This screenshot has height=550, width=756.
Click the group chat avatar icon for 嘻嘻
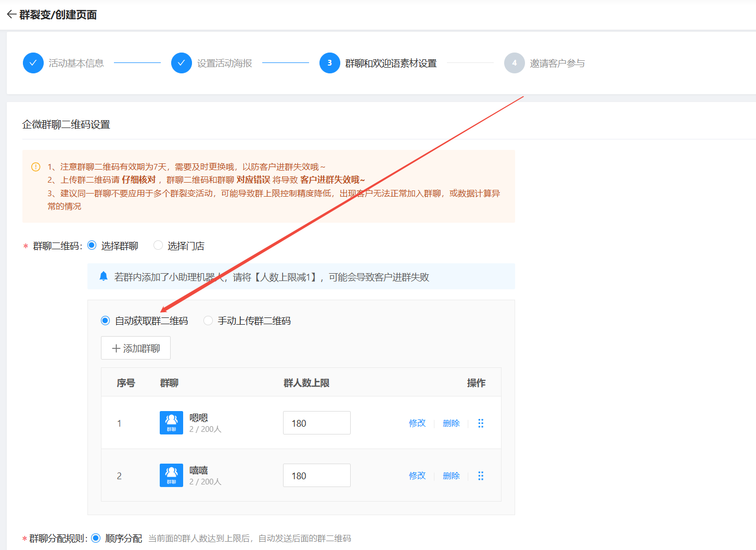(171, 475)
